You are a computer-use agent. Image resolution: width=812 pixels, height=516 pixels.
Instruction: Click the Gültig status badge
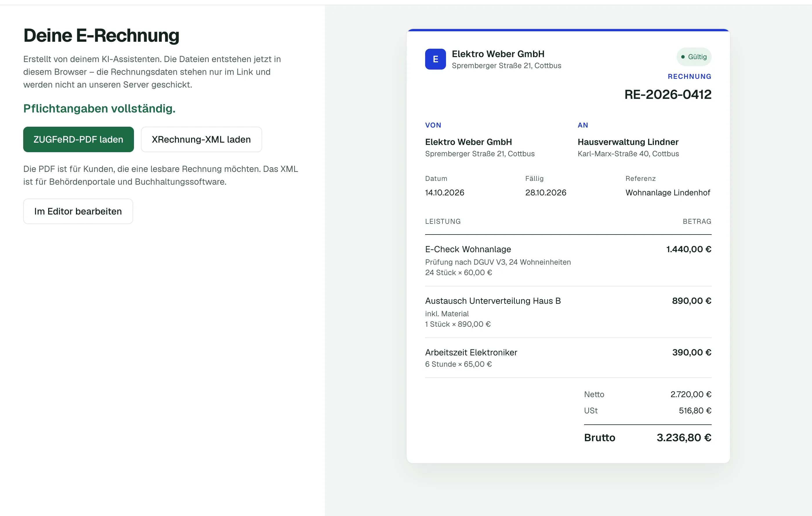(x=694, y=57)
